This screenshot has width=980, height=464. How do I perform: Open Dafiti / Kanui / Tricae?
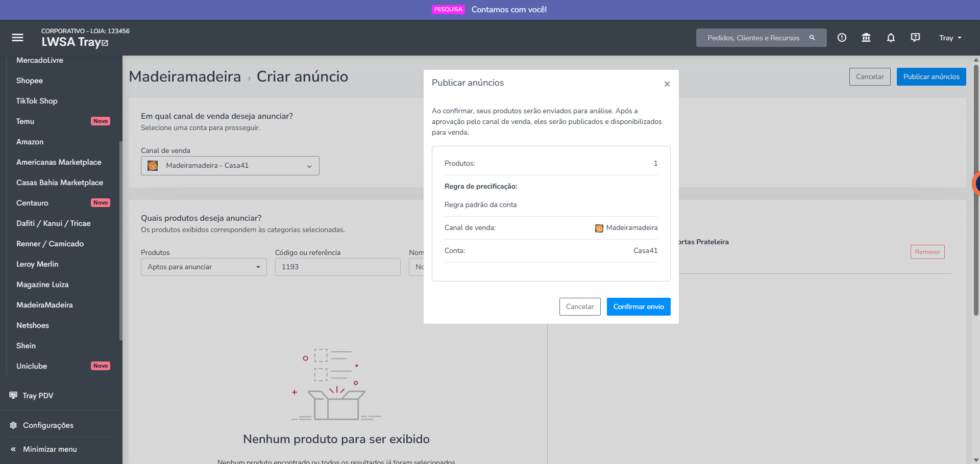pos(53,223)
